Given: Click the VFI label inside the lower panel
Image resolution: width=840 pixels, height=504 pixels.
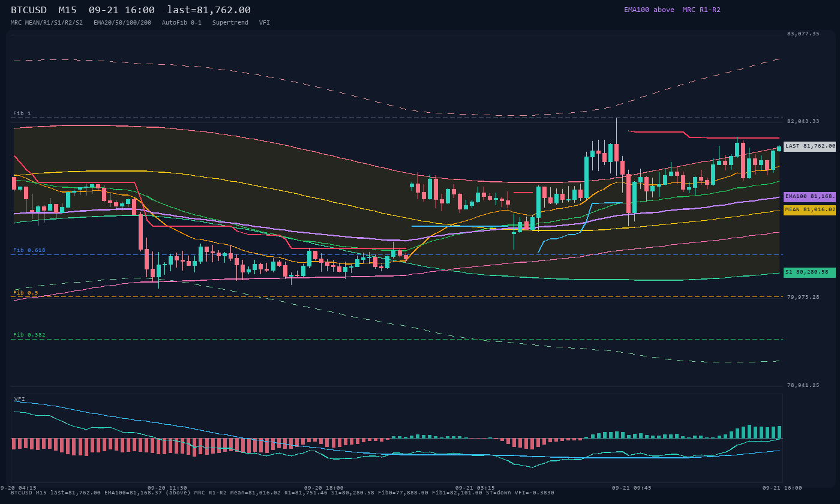Looking at the screenshot, I should pyautogui.click(x=20, y=399).
